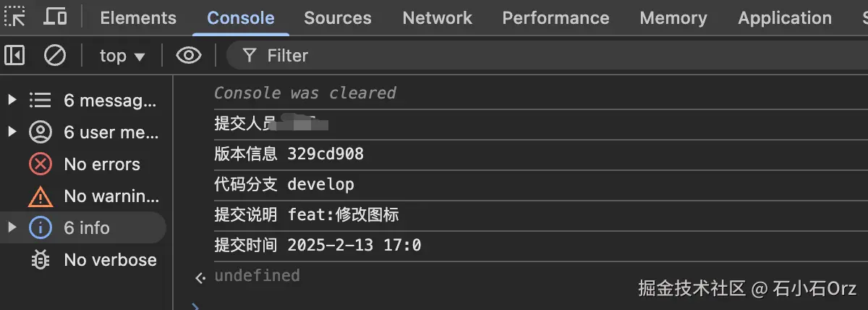Viewport: 868px width, 310px height.
Task: Go to the Performance tab
Action: click(556, 18)
